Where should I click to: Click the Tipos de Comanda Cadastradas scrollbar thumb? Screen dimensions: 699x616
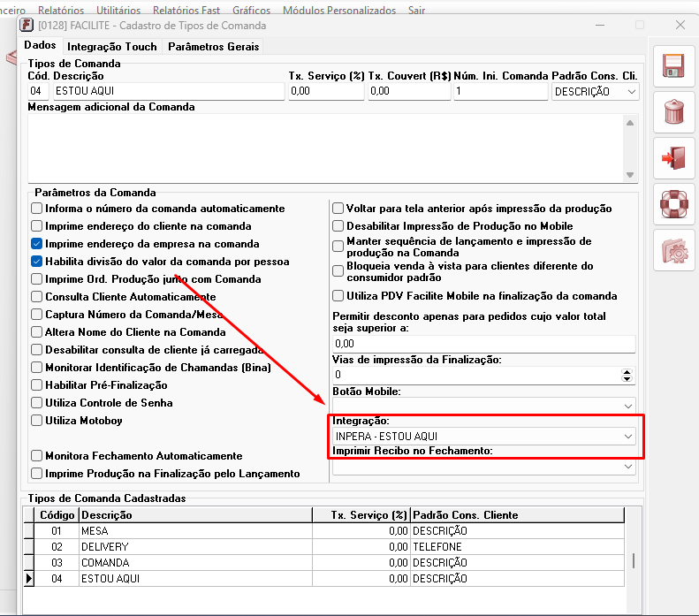tap(634, 560)
